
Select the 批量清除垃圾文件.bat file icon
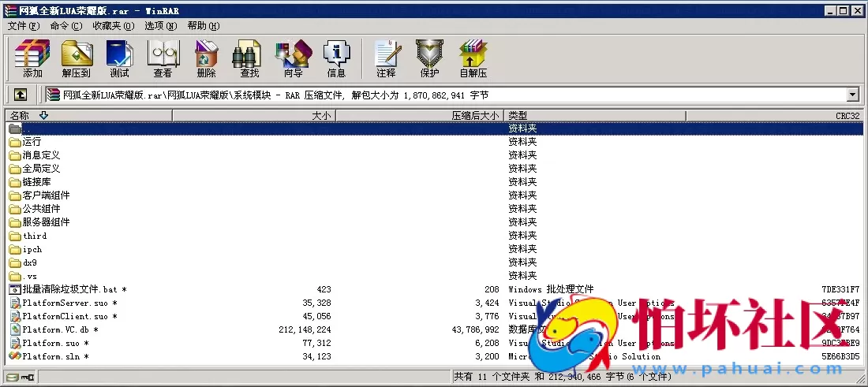tap(15, 289)
